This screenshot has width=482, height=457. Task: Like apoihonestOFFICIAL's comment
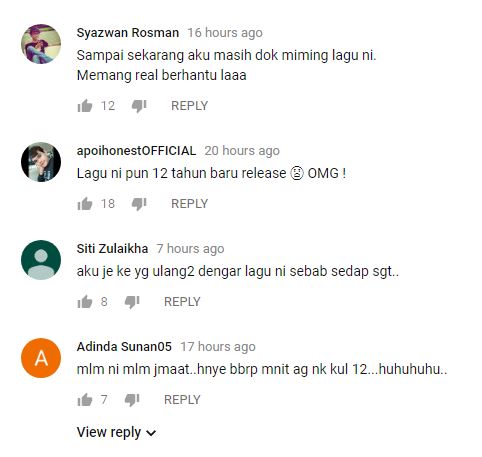pyautogui.click(x=85, y=204)
